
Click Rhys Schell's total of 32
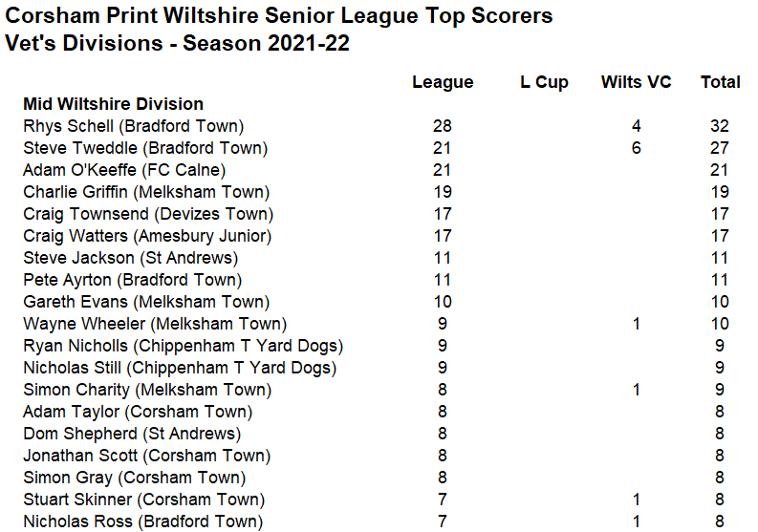tap(720, 126)
